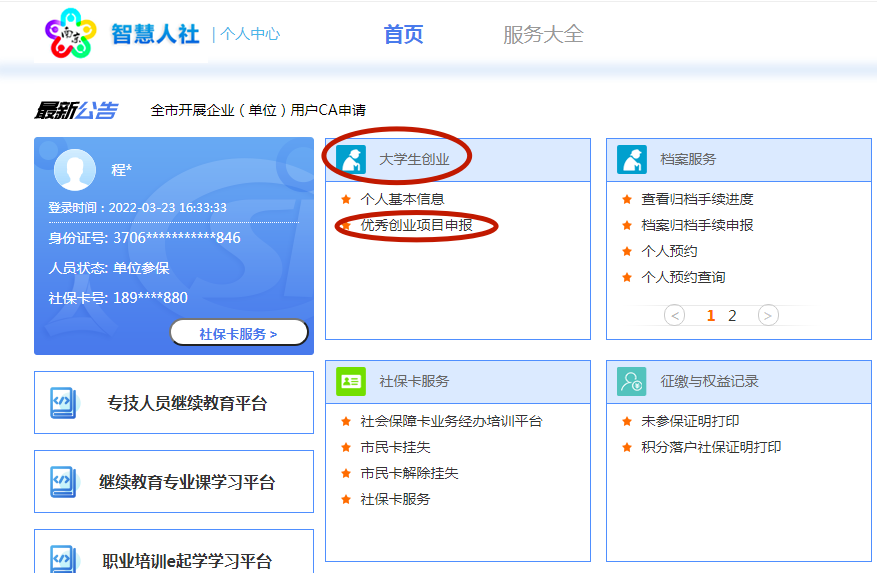Read the 全市开展企业用户CA申请 announcement
The height and width of the screenshot is (573, 877).
pyautogui.click(x=258, y=110)
